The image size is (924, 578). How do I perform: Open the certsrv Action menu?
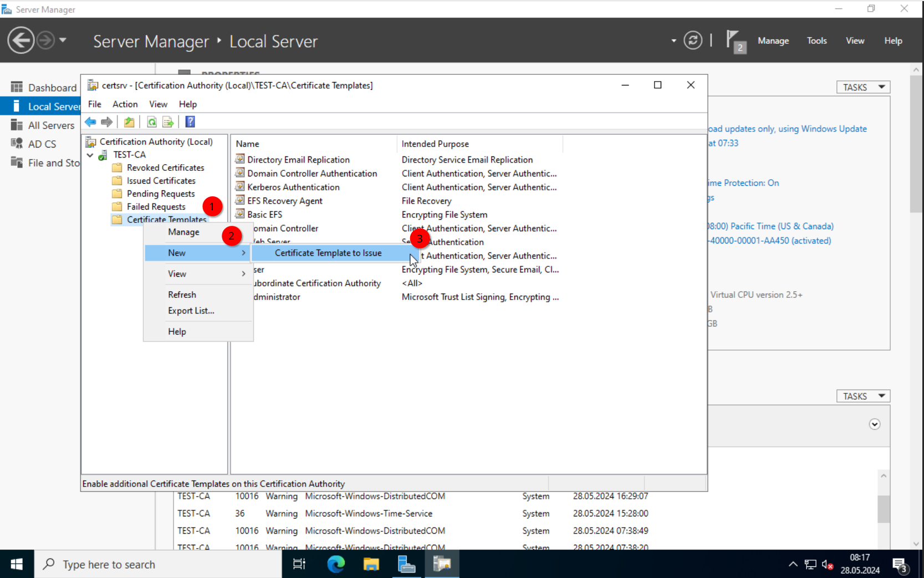125,104
